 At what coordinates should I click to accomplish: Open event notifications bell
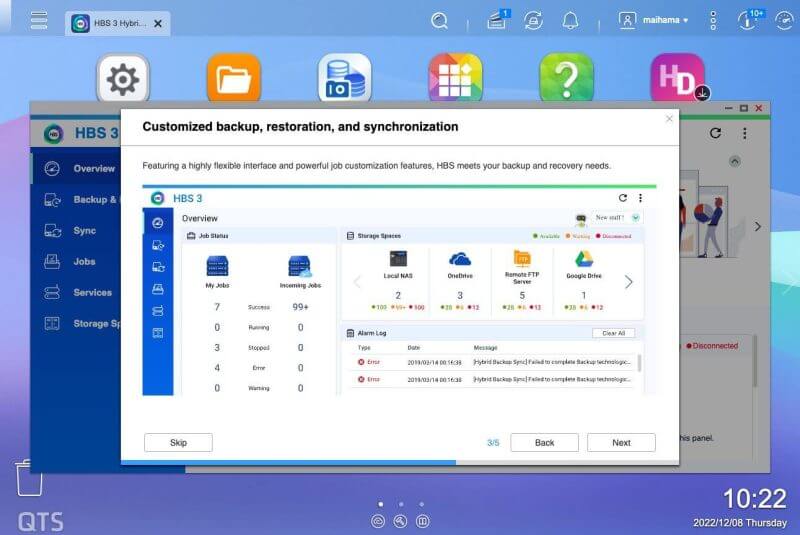(x=570, y=20)
